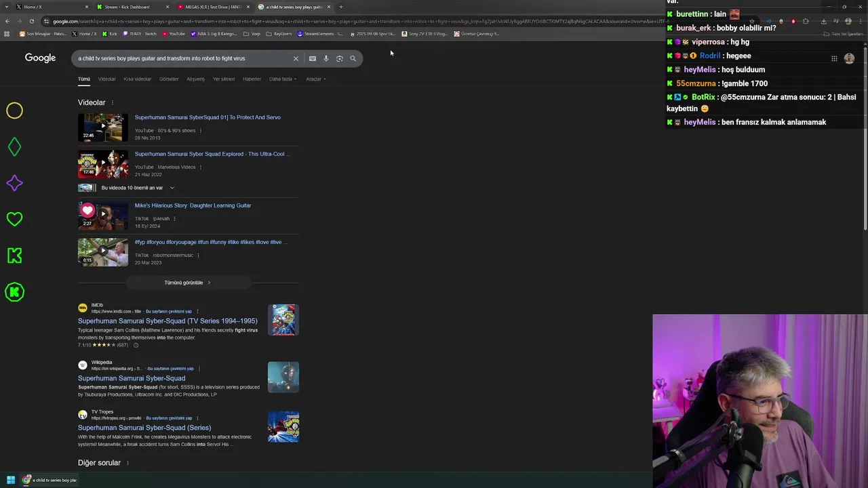
Task: Open more options beside Diğer sorular heading
Action: click(127, 463)
